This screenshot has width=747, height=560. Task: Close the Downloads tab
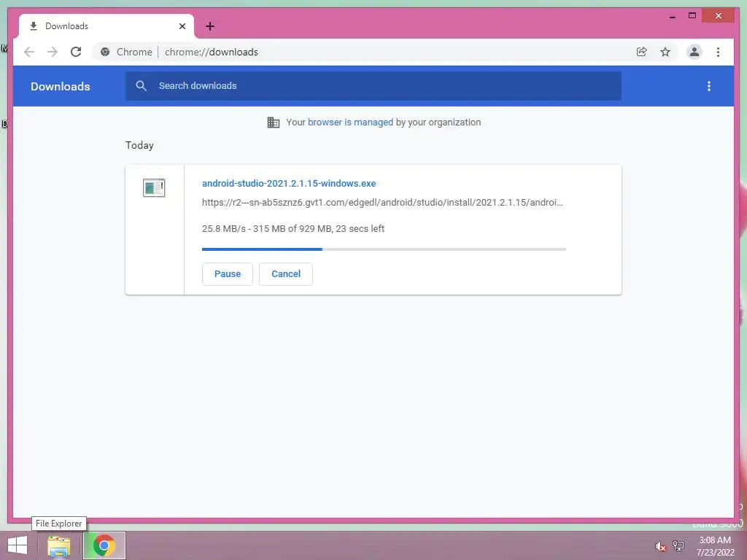pyautogui.click(x=182, y=26)
